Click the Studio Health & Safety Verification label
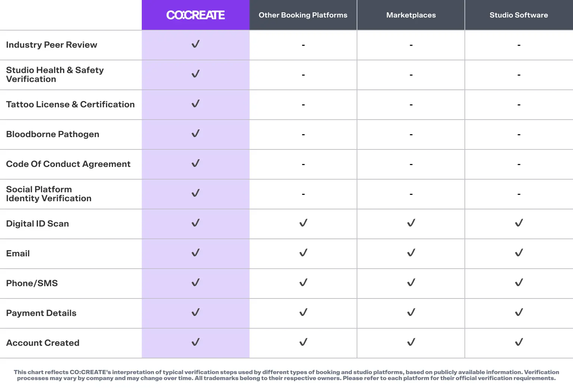The width and height of the screenshot is (573, 392). [x=55, y=75]
